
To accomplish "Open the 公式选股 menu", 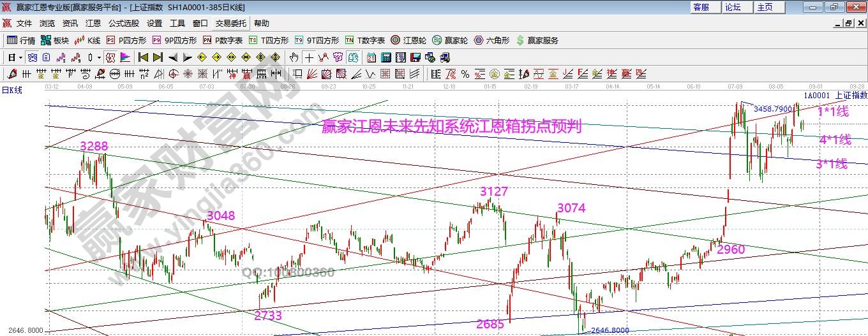I will click(x=123, y=23).
